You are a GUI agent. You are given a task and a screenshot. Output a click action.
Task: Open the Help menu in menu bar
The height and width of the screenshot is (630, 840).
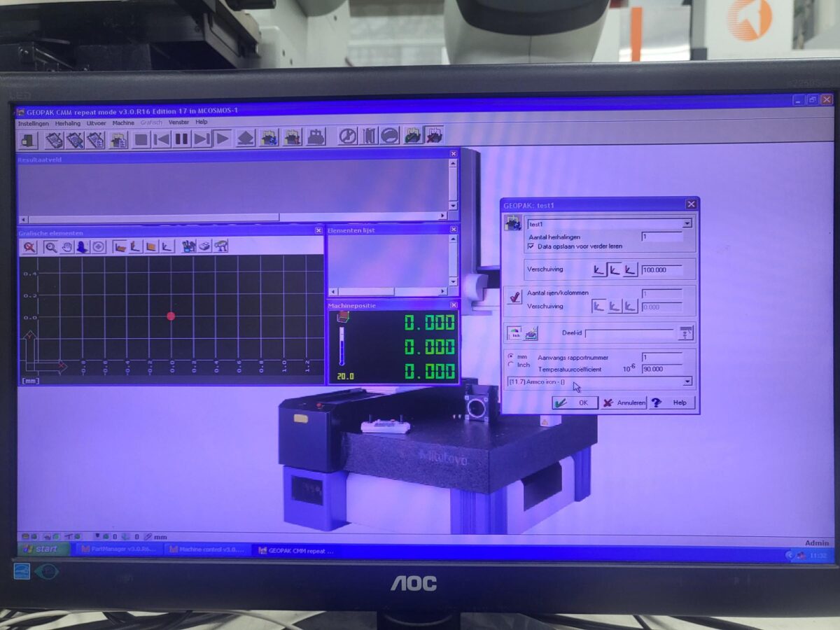pos(202,122)
